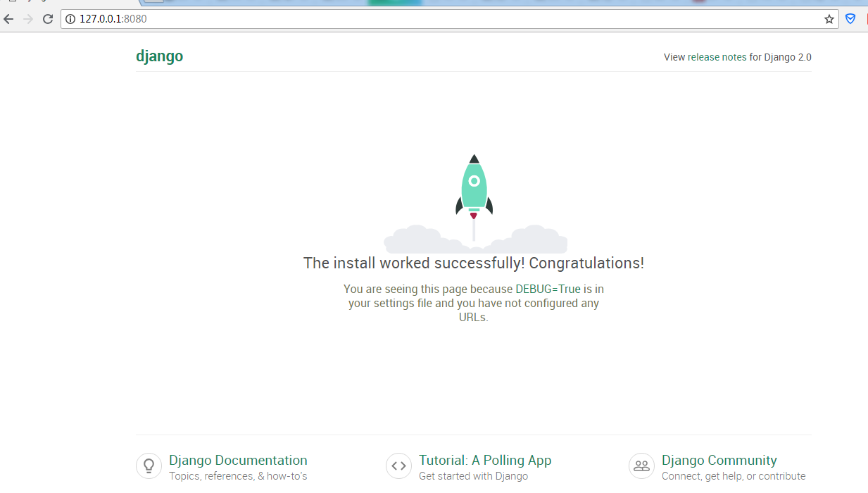
Task: Click 'The install worked successfully! Congratulations!' heading
Action: (x=474, y=263)
